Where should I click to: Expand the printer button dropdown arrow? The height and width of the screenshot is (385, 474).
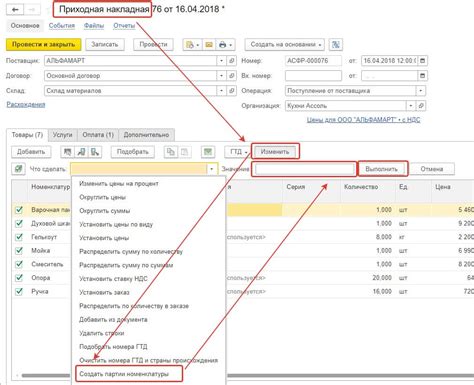[231, 44]
